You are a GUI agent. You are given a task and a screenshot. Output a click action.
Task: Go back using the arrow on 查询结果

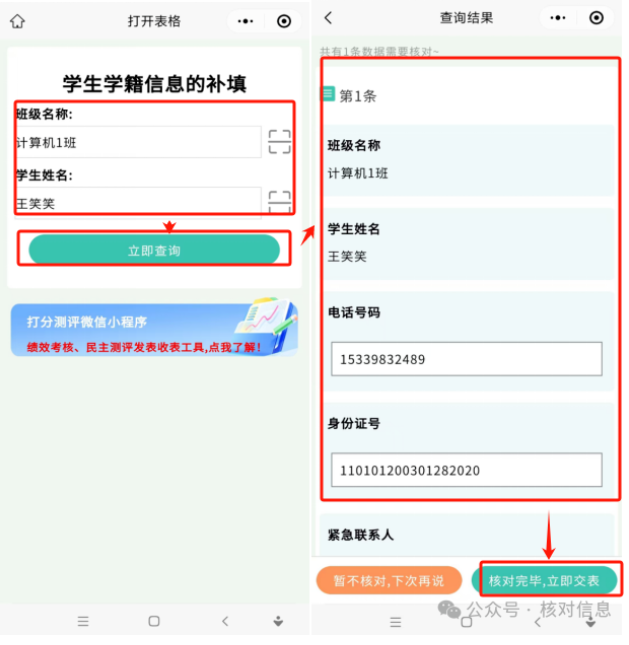point(328,18)
